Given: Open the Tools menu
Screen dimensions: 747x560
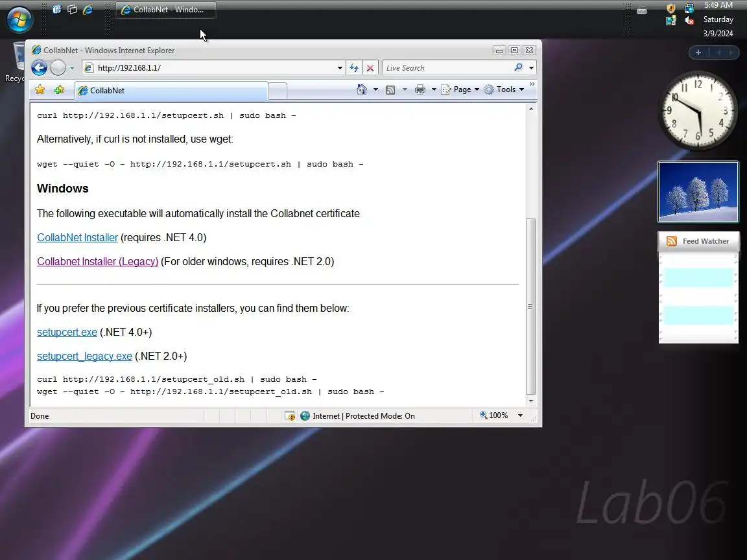Looking at the screenshot, I should 504,89.
